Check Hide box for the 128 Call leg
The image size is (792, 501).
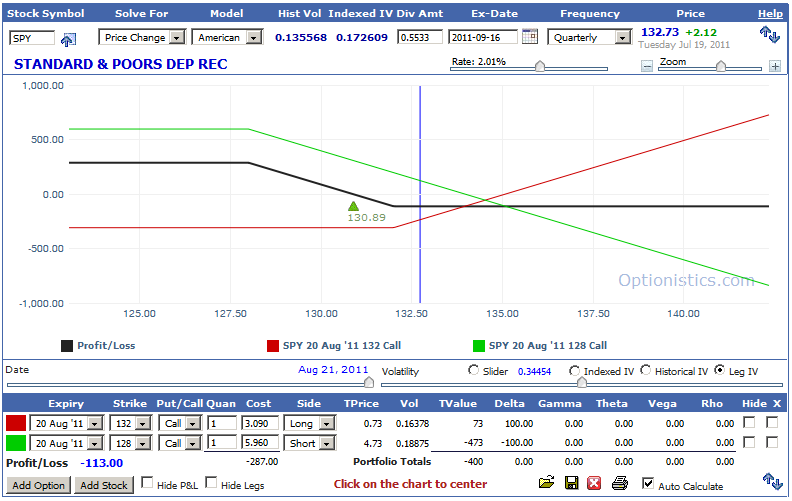[749, 442]
